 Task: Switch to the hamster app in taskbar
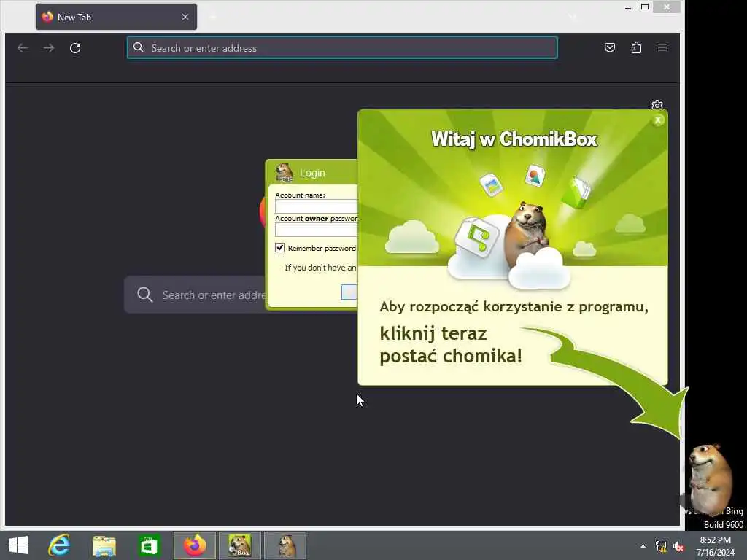point(285,545)
